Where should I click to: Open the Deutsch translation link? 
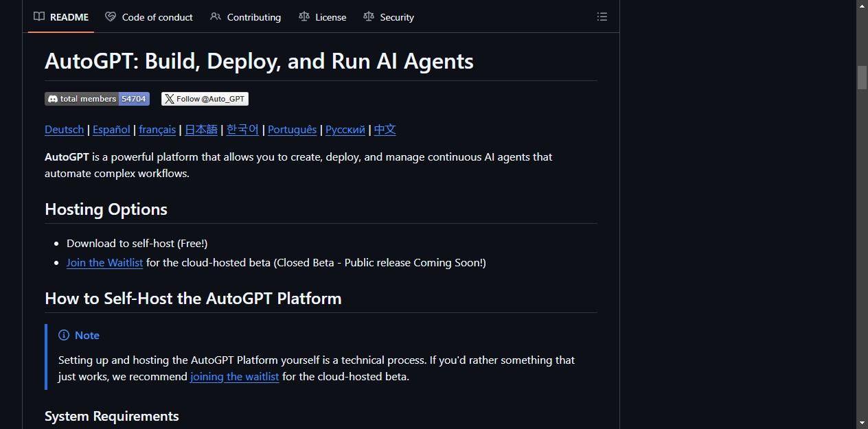pyautogui.click(x=65, y=130)
